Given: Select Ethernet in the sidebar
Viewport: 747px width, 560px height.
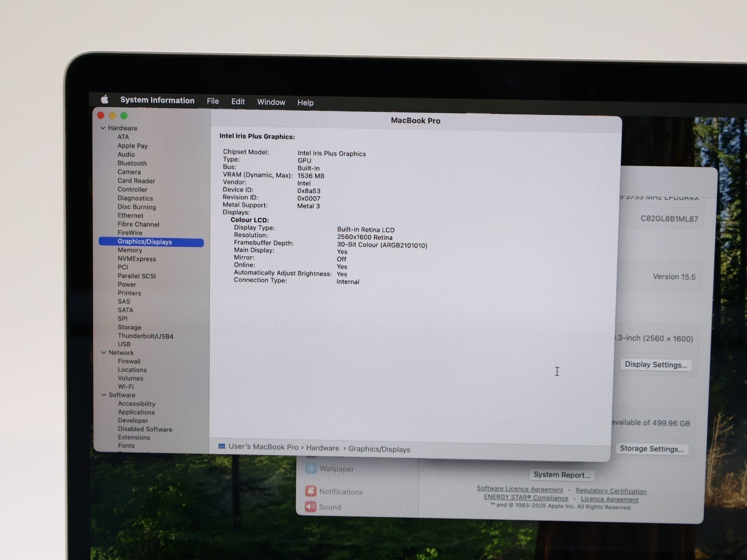Looking at the screenshot, I should coord(131,216).
